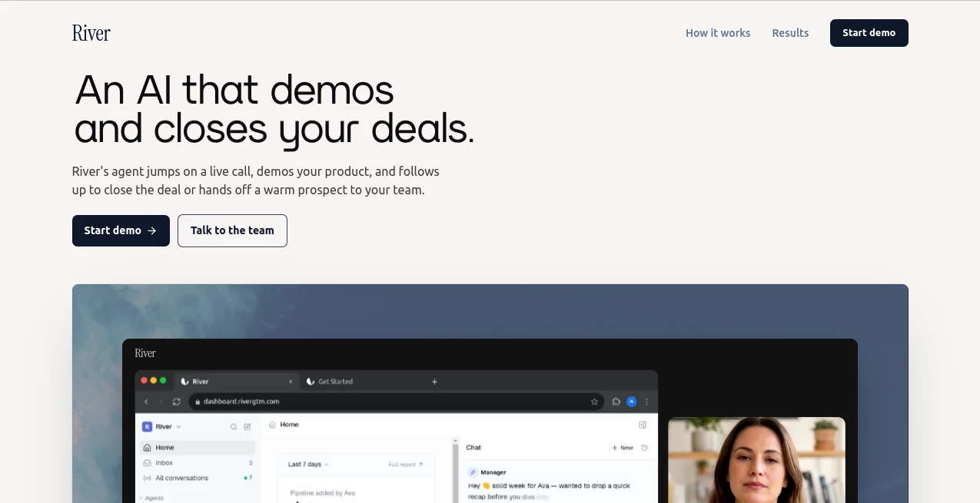
Task: Go to the Results nav link
Action: (790, 33)
